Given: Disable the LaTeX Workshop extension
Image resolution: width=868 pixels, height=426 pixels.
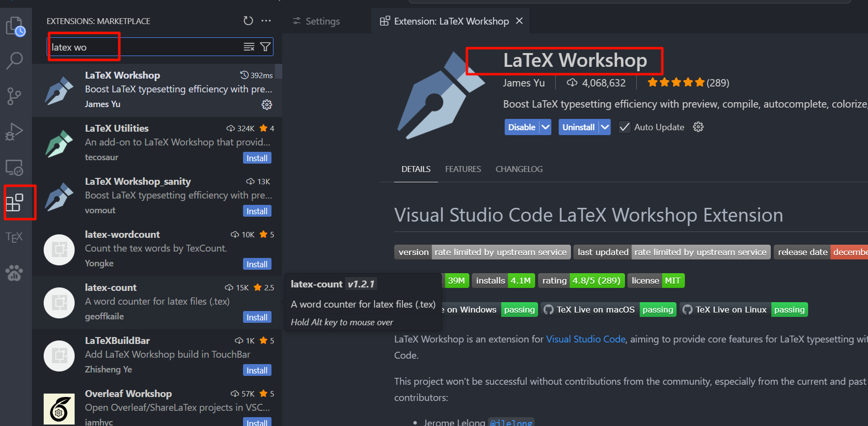Looking at the screenshot, I should pyautogui.click(x=522, y=127).
